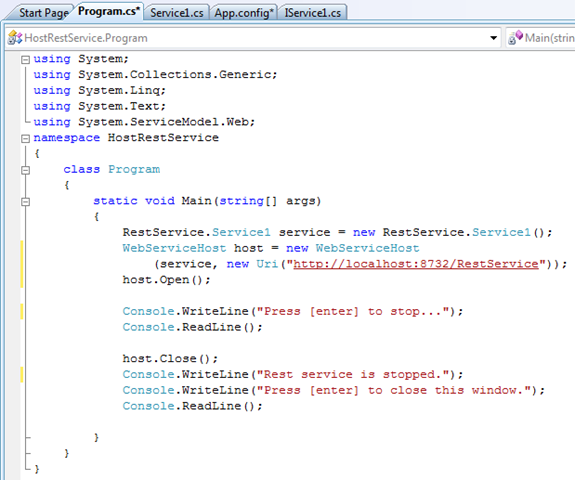Place cursor on host.Open() line
Screen dimensions: 575x480
(x=166, y=280)
